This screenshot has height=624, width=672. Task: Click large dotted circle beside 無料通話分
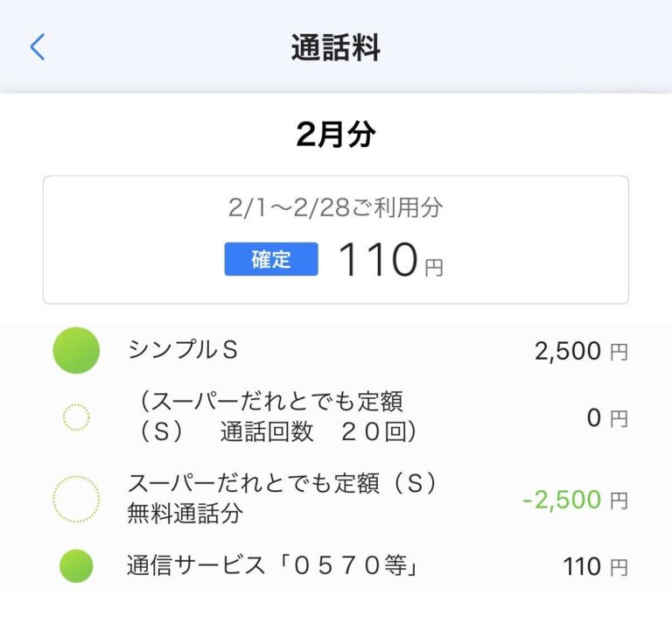(76, 500)
